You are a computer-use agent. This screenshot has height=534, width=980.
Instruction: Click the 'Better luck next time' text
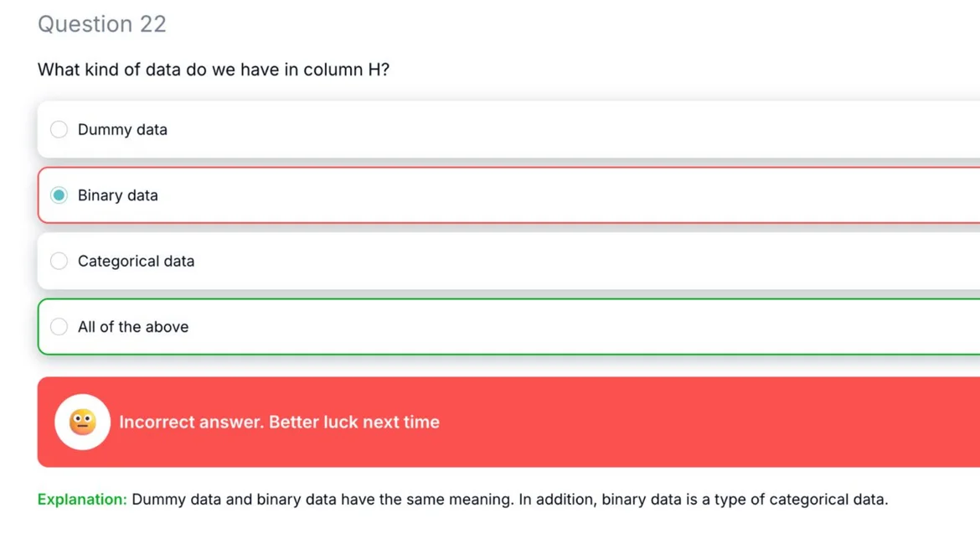[354, 422]
